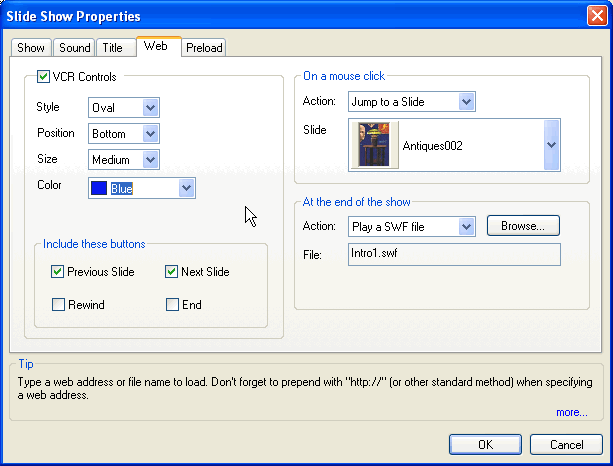Enable the Rewind button checkbox
Image resolution: width=613 pixels, height=466 pixels.
58,304
